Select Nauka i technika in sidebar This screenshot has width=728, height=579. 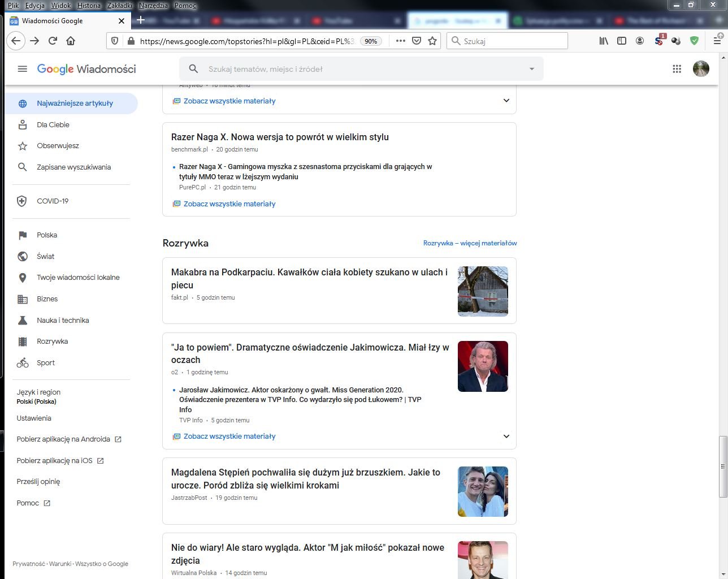coord(63,320)
